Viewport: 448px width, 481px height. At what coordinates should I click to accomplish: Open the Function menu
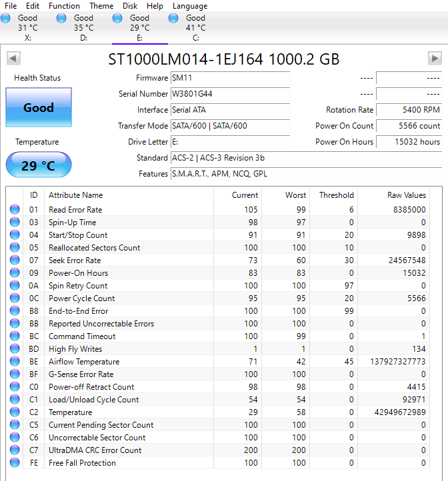click(64, 6)
